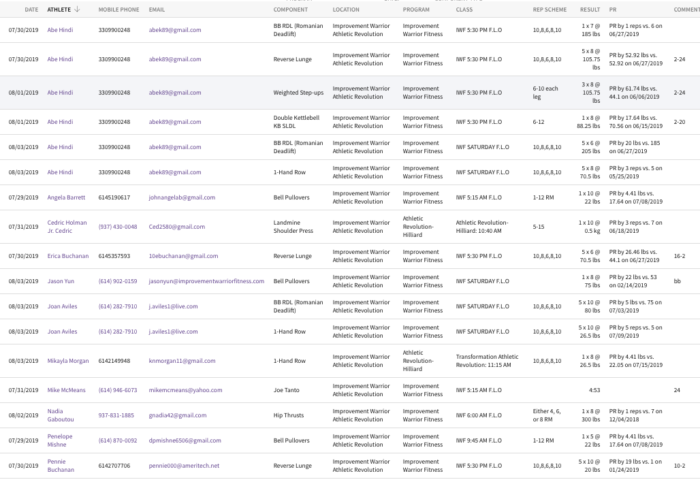Select date 07/29/2019 in Angela Barrett row
This screenshot has width=700, height=482.
23,197
